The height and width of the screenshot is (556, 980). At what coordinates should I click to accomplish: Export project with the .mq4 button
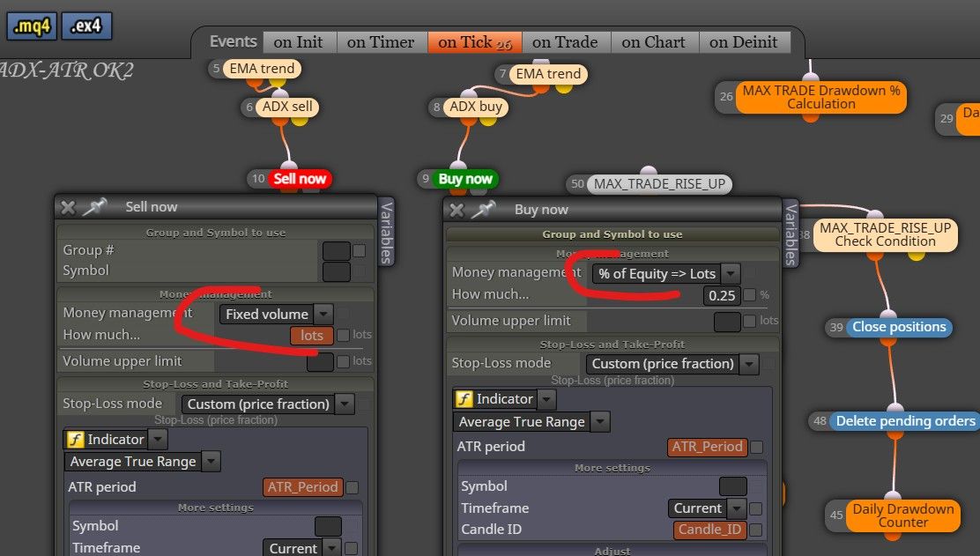(x=31, y=26)
